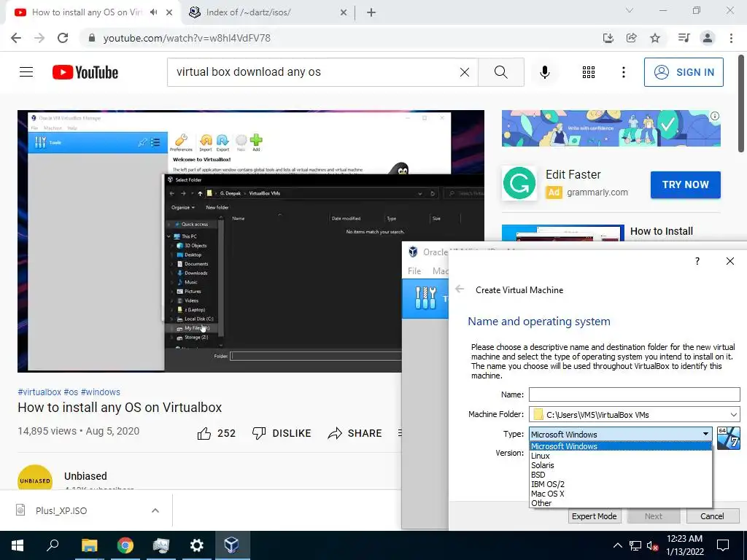Open Windows Start menu
747x560 pixels.
18,545
